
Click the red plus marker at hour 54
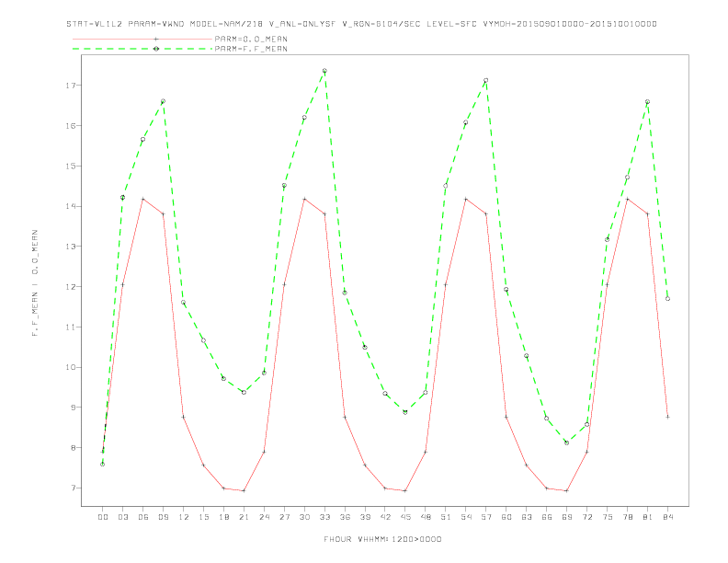click(x=466, y=199)
